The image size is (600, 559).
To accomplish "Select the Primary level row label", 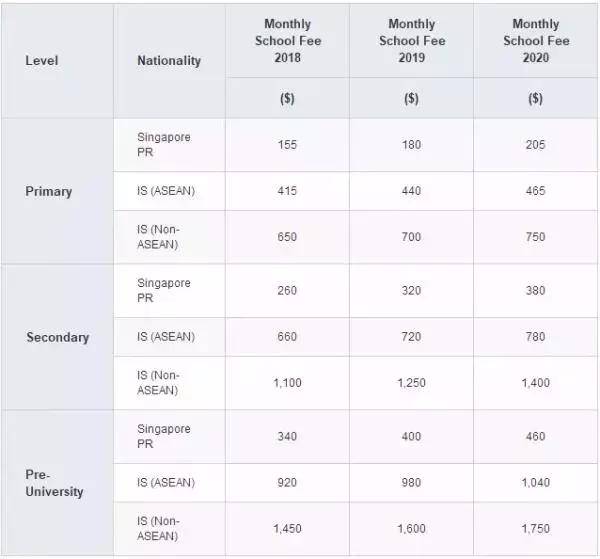I will coord(49,191).
